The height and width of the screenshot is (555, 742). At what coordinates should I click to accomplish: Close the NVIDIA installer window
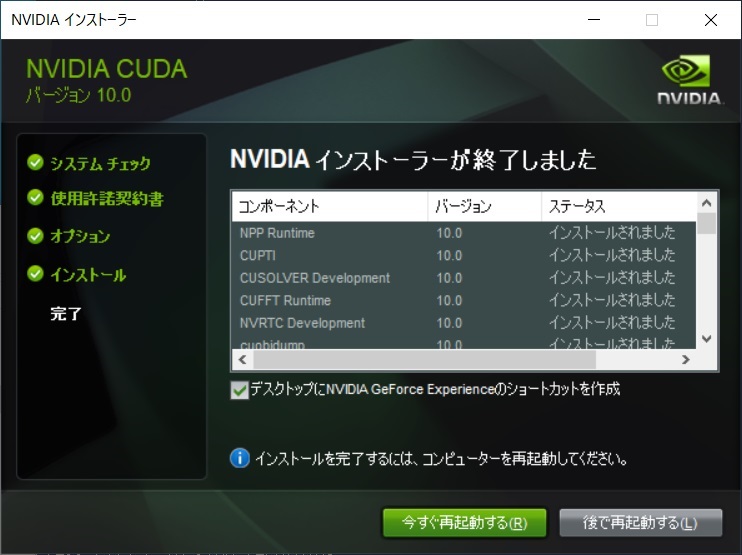[711, 20]
